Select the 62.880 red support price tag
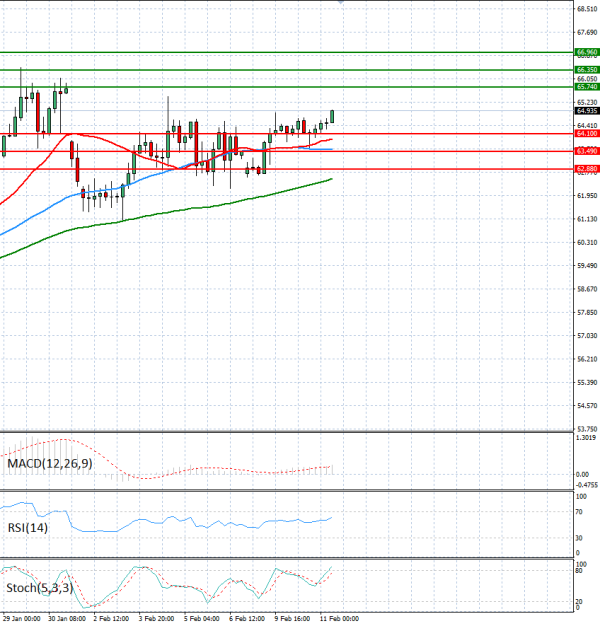Screen dimensions: 600x626 587,169
